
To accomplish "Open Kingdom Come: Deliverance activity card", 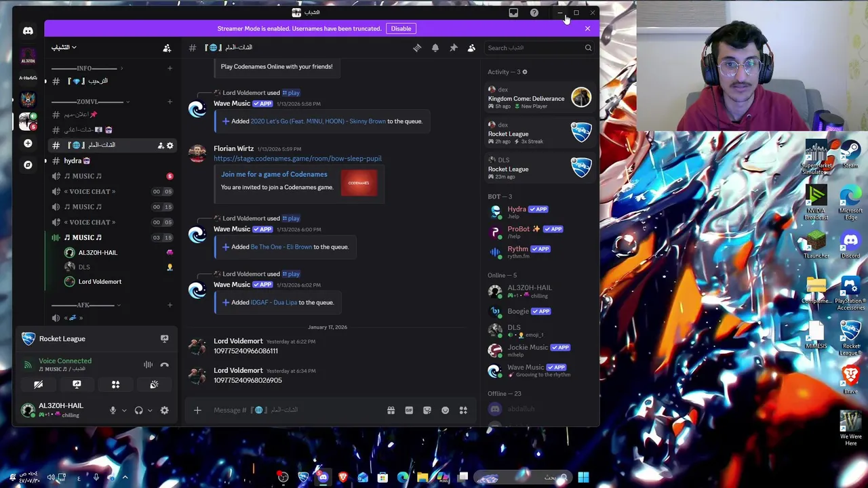I will pos(540,98).
